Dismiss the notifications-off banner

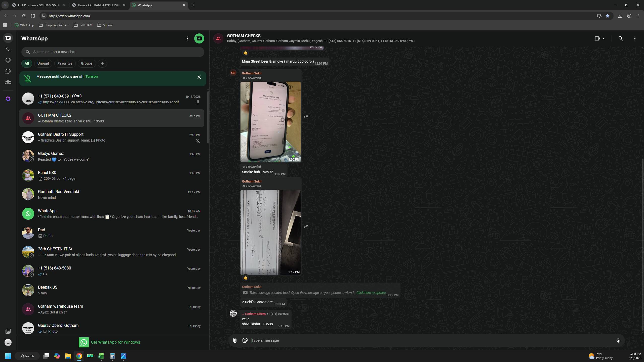tap(199, 77)
